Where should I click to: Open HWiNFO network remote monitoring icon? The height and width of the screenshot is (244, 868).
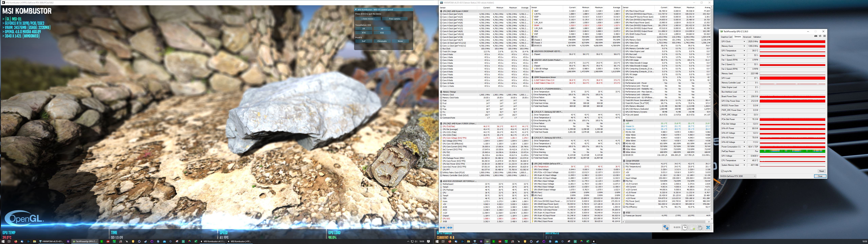click(x=666, y=228)
